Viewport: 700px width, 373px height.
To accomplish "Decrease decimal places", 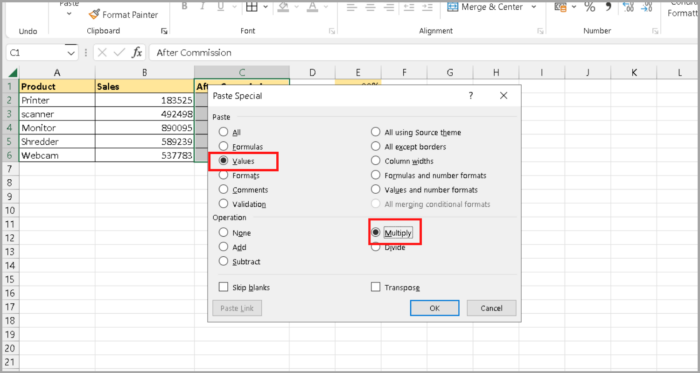I will pyautogui.click(x=646, y=7).
